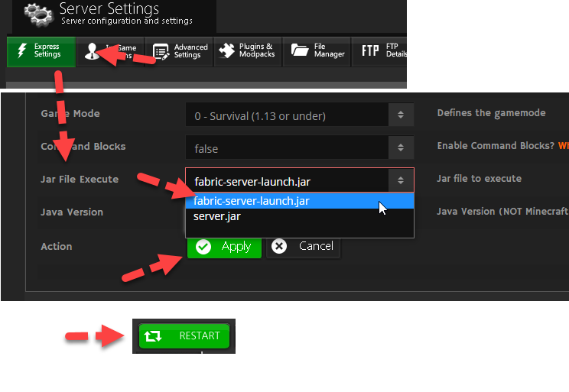Click the folder File Manager icon
This screenshot has width=569, height=392.
[300, 50]
